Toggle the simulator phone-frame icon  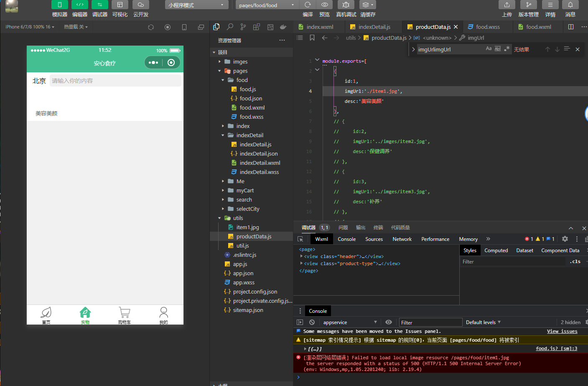click(184, 27)
